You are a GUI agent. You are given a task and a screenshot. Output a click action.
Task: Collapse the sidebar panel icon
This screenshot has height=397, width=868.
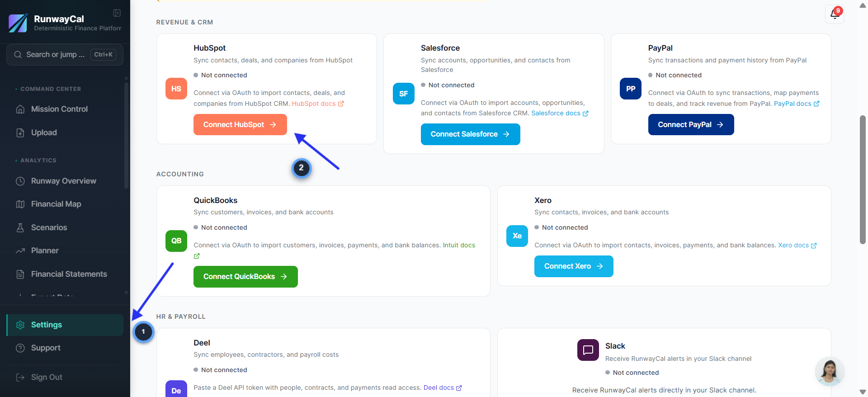tap(117, 13)
